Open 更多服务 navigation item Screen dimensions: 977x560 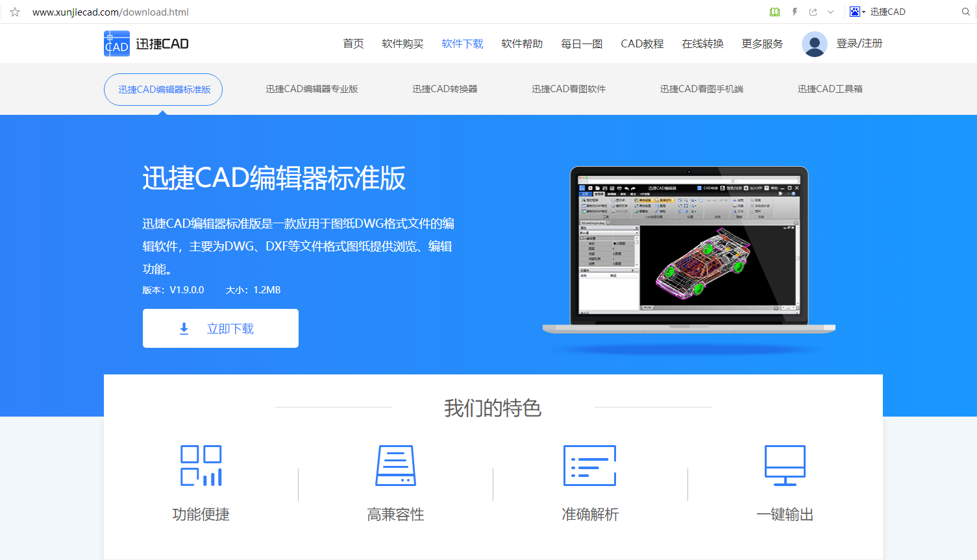point(762,43)
